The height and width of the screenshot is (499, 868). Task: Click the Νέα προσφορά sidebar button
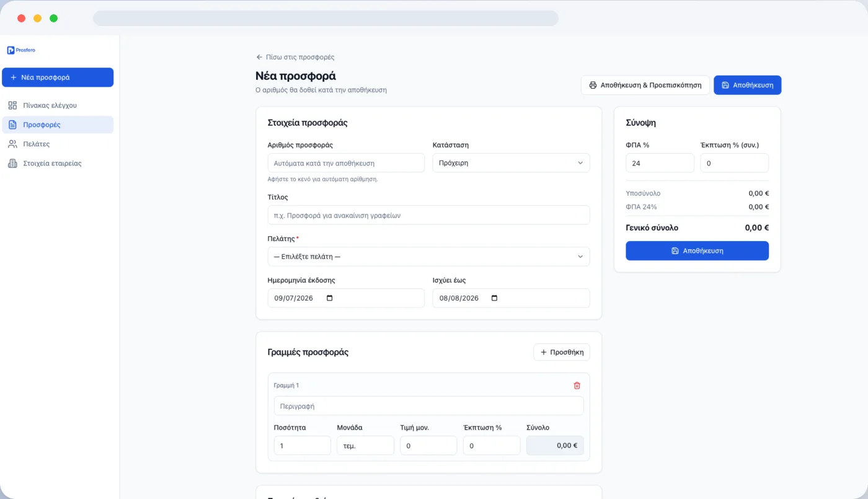coord(58,77)
